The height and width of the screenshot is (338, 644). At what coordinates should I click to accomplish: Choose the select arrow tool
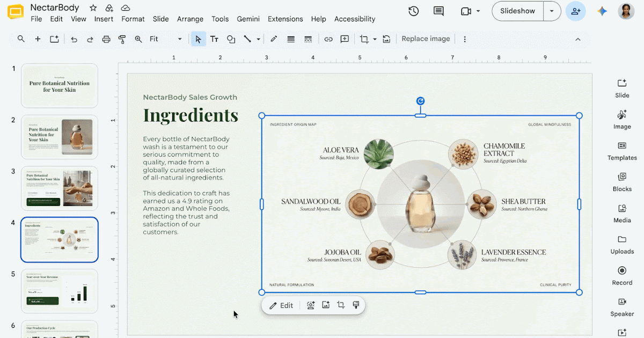(x=199, y=39)
